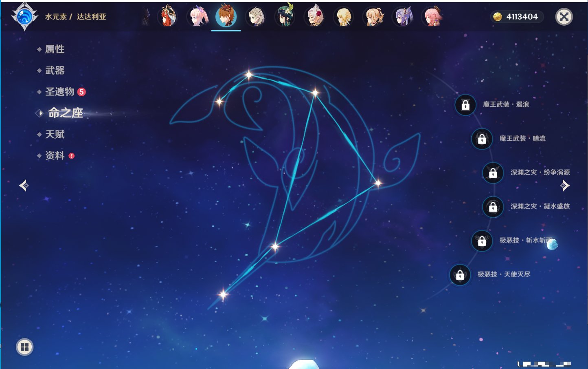
Task: Select the short blonde traveler avatar
Action: (343, 16)
